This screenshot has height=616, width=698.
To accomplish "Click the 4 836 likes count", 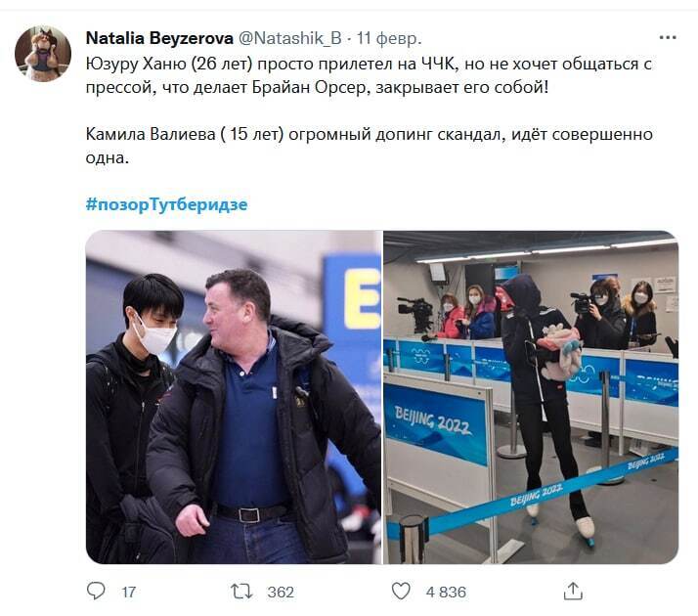I will pos(446,592).
